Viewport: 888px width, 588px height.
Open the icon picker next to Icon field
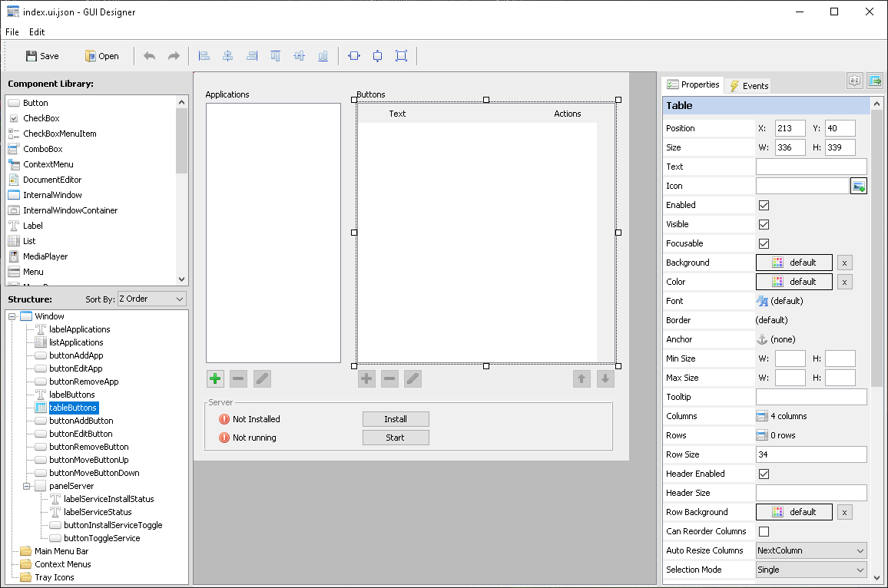(858, 185)
